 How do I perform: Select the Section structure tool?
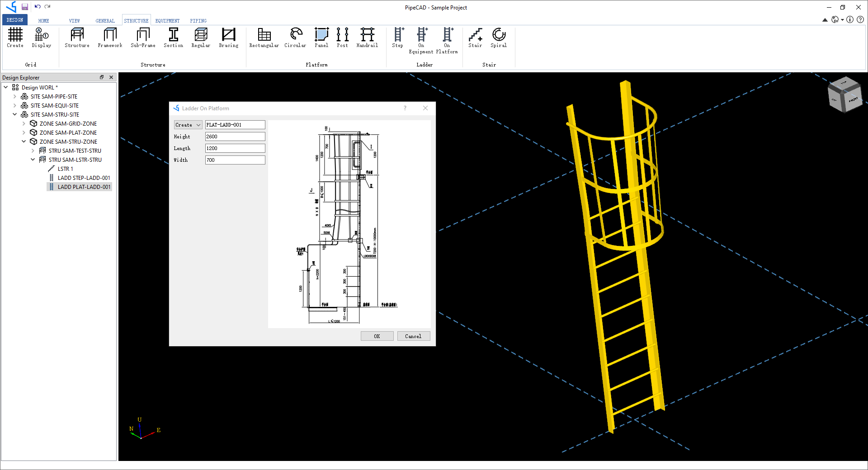click(x=173, y=38)
